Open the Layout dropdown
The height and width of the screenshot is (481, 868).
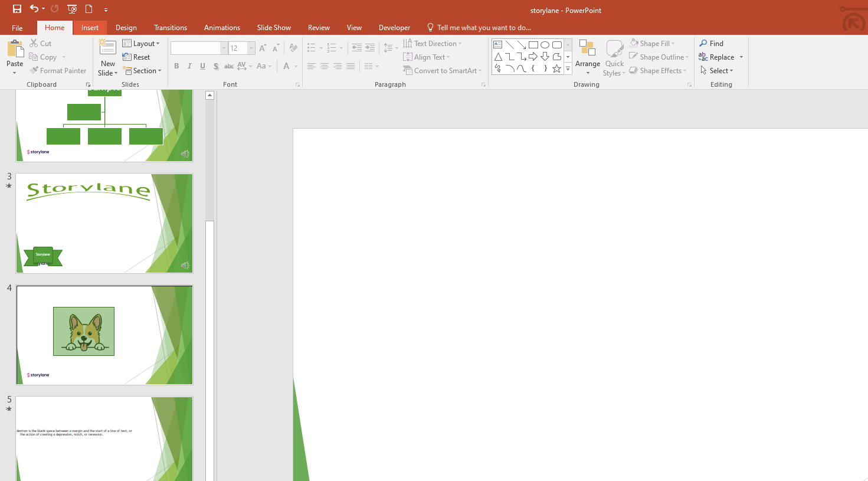point(141,44)
